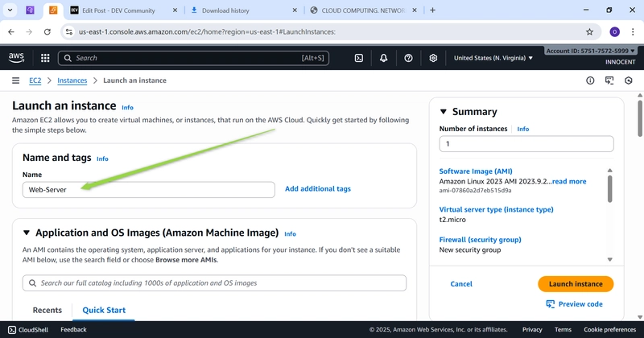Screen dimensions: 644x338
Task: Open the AWS services grid menu
Action: click(x=45, y=58)
